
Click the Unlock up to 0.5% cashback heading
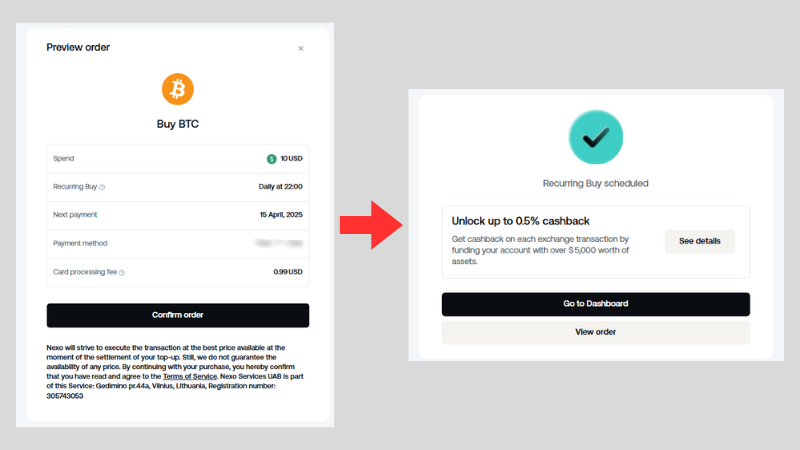click(520, 221)
